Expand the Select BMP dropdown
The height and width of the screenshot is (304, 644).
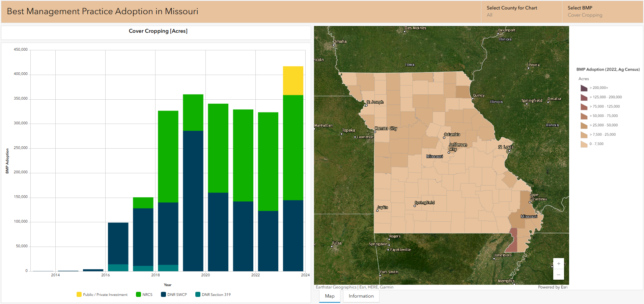pos(602,11)
